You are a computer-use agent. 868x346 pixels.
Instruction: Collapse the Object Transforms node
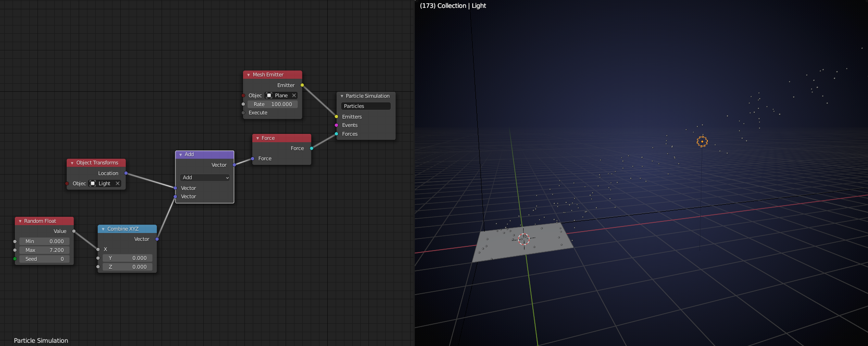[x=72, y=163]
